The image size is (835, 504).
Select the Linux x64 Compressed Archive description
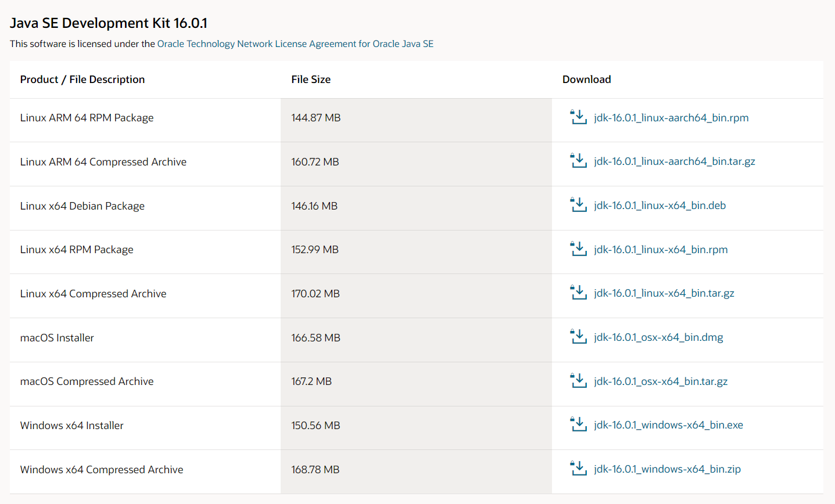click(94, 294)
